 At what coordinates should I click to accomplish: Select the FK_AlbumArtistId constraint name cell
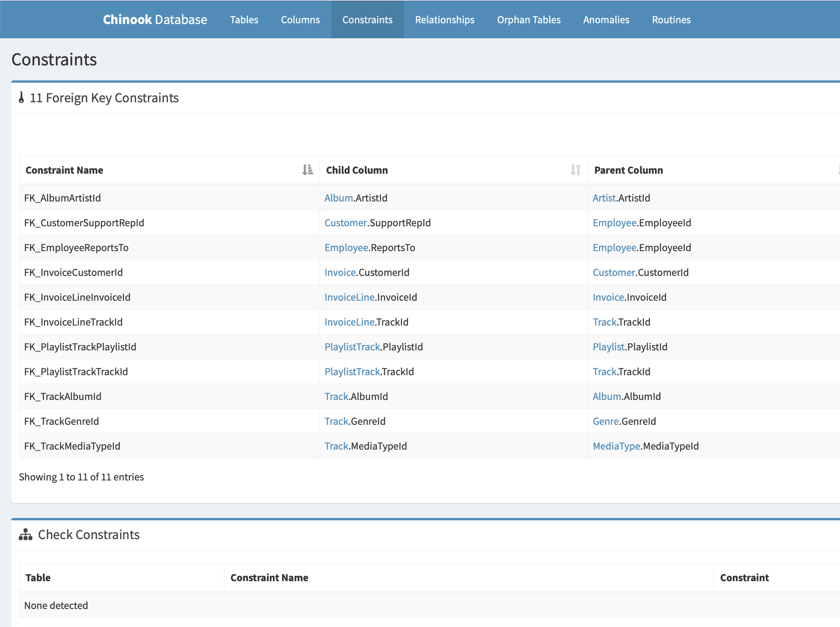[169, 198]
